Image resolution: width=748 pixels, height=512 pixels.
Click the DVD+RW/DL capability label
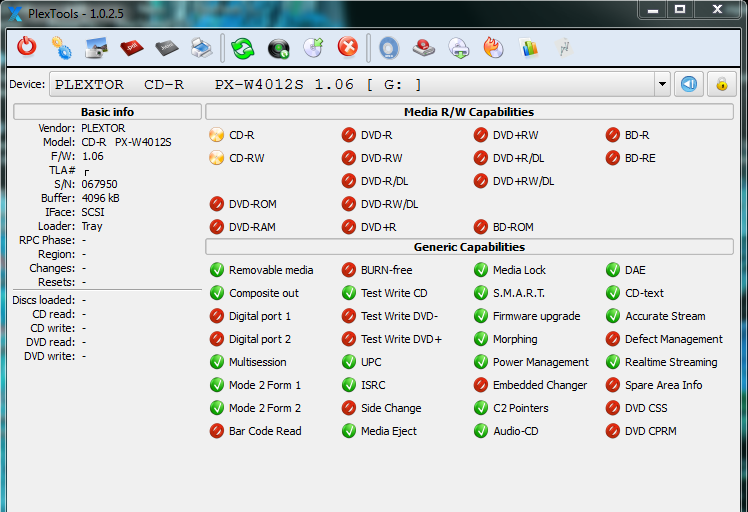(x=523, y=181)
